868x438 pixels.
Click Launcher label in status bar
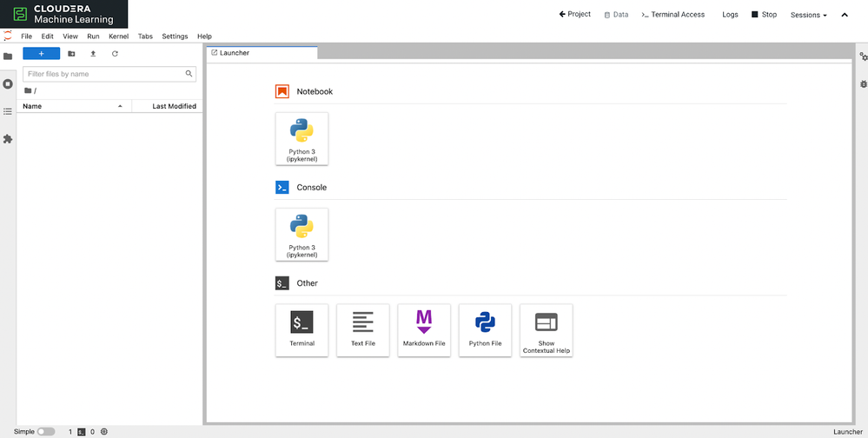pos(847,432)
